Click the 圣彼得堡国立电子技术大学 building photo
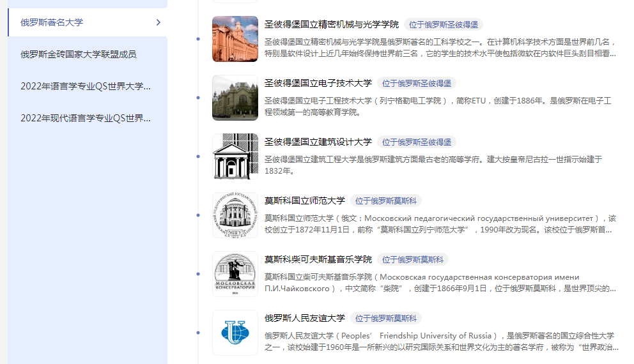The image size is (634, 364). point(235,98)
